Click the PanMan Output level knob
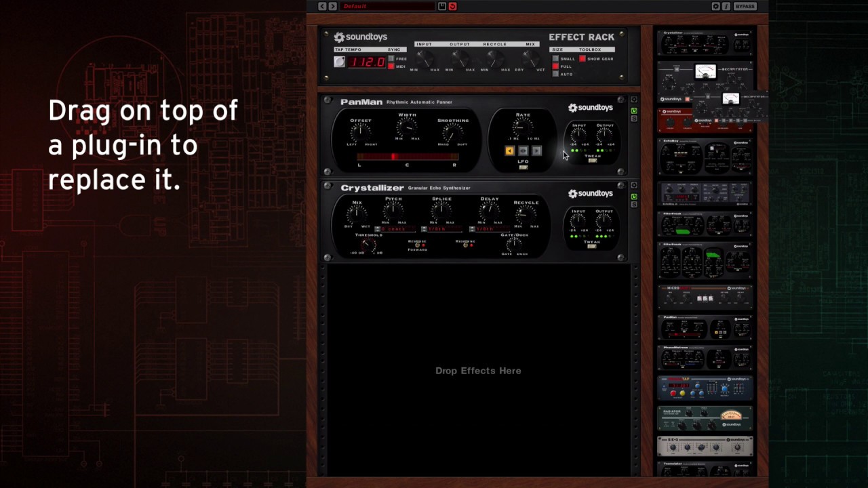868x488 pixels. click(x=604, y=135)
